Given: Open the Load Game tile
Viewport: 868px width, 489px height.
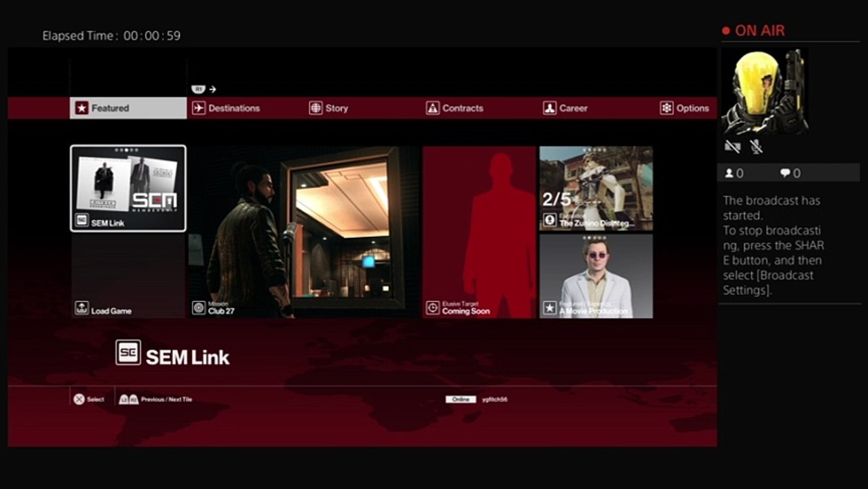Looking at the screenshot, I should coord(128,276).
